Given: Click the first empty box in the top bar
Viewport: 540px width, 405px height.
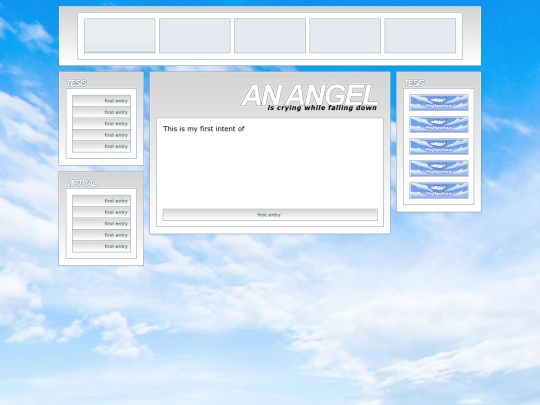Looking at the screenshot, I should 120,35.
